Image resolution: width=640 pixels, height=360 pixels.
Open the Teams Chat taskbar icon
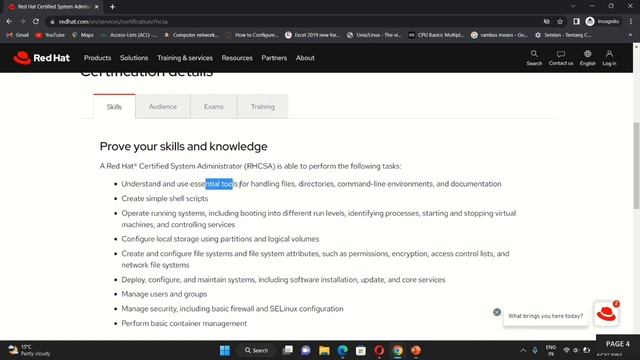tap(306, 351)
